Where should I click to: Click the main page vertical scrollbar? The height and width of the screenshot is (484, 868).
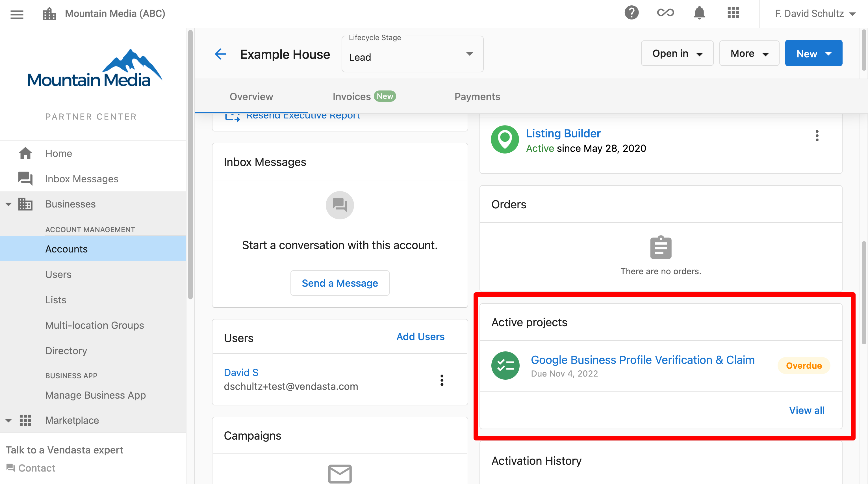(x=864, y=293)
